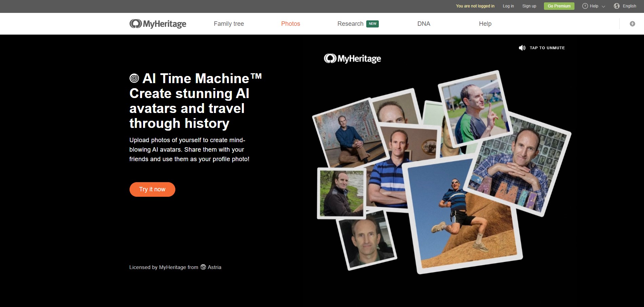Screen dimensions: 644x307
Task: Click the question mark Help icon
Action: point(585,6)
